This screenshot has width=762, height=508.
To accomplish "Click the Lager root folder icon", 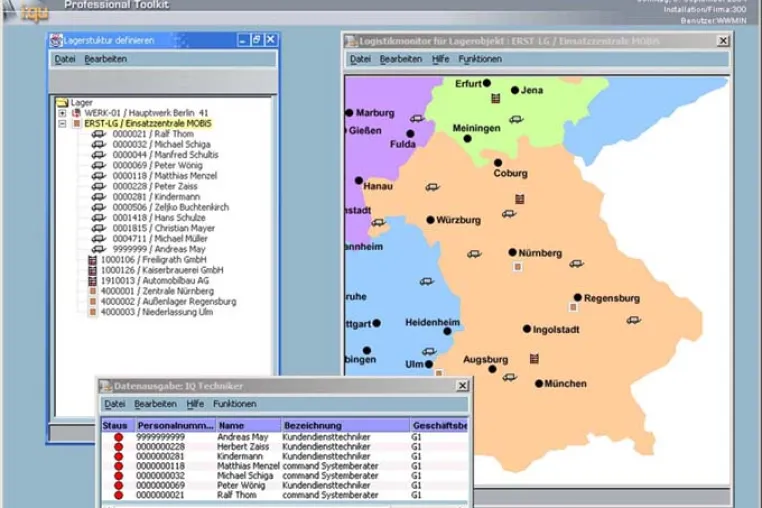I will (x=62, y=103).
